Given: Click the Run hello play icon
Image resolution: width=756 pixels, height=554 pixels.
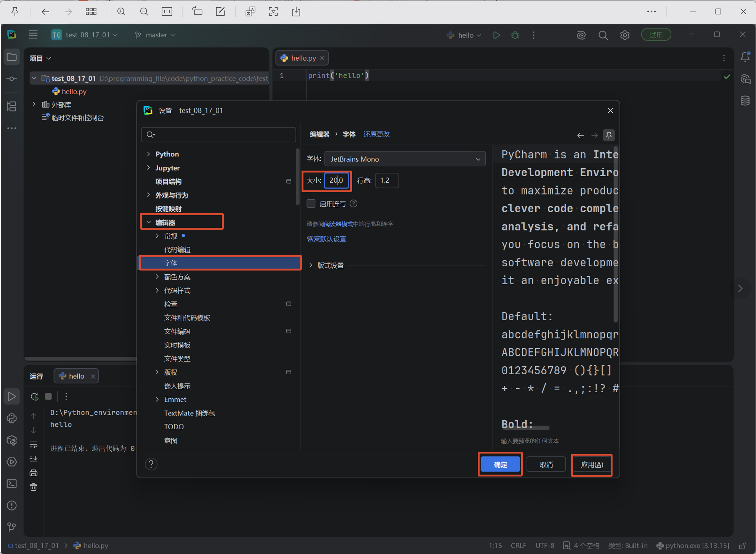Looking at the screenshot, I should pos(496,35).
